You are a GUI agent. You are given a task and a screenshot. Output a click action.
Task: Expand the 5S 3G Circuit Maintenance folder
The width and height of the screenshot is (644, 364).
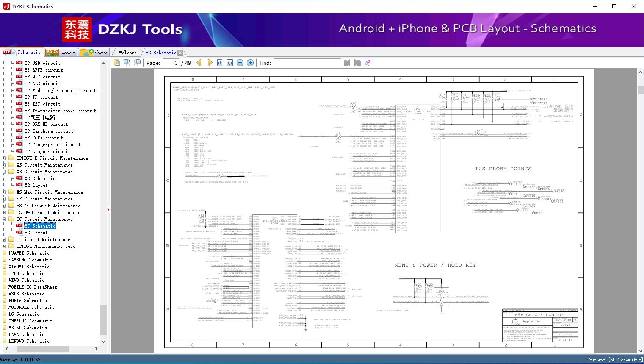point(5,212)
